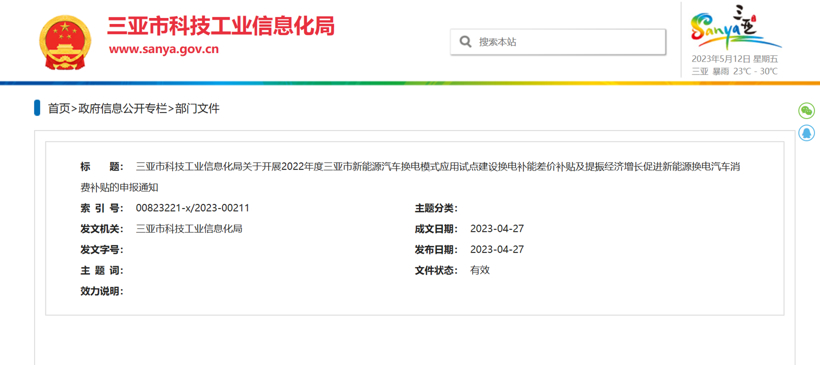
Task: Focus the 搜索本站 search field
Action: click(x=558, y=42)
